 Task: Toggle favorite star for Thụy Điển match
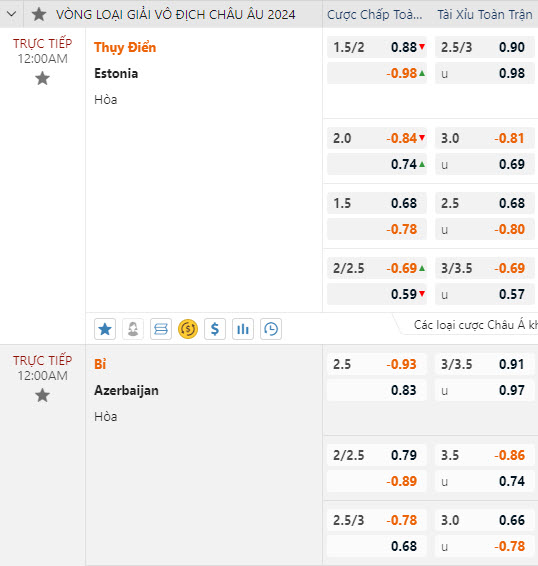(43, 78)
